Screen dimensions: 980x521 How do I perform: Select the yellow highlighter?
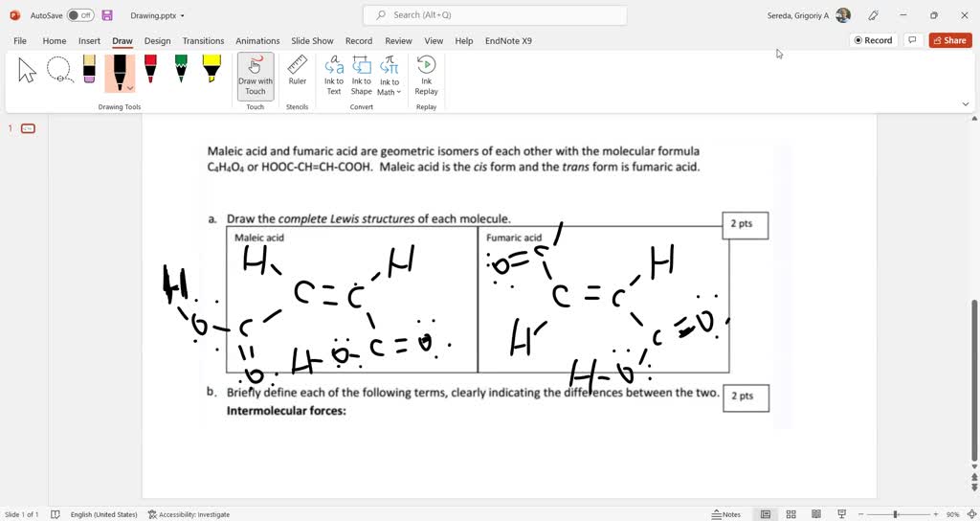coord(212,69)
